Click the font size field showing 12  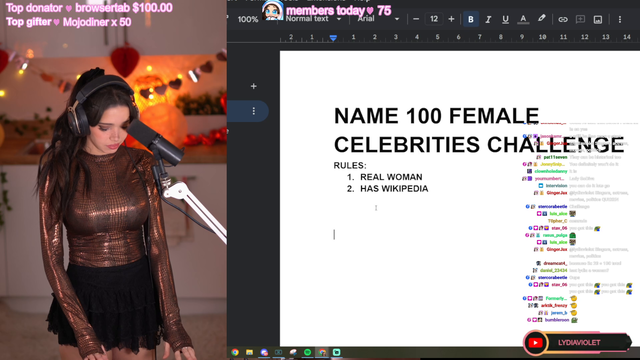click(x=433, y=19)
